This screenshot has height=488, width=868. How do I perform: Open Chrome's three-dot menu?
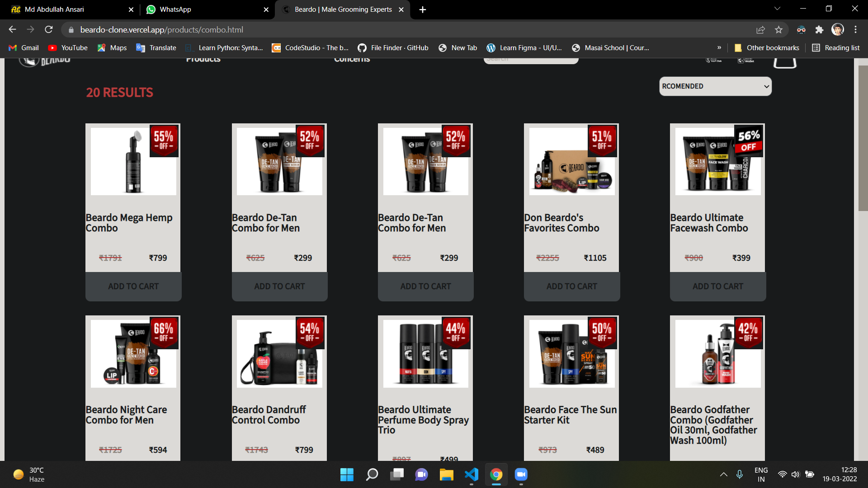click(x=855, y=30)
